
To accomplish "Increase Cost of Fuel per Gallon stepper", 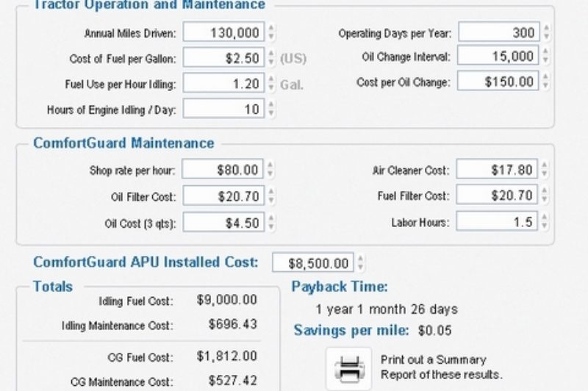I will point(271,53).
